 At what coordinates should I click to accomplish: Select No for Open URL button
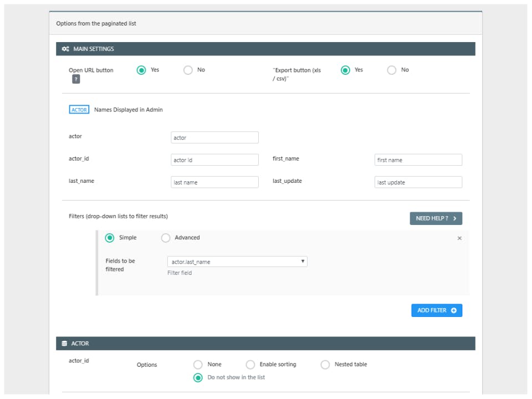tap(188, 70)
